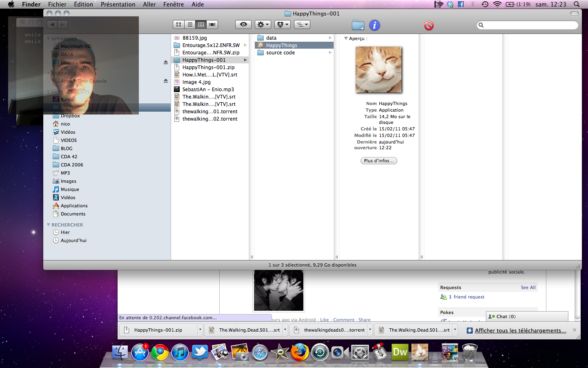Open Firefox from the Dock
588x368 pixels.
pyautogui.click(x=299, y=352)
